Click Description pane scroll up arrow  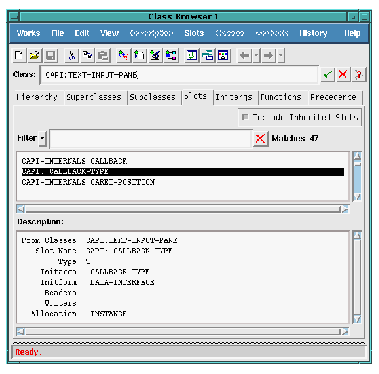357,235
